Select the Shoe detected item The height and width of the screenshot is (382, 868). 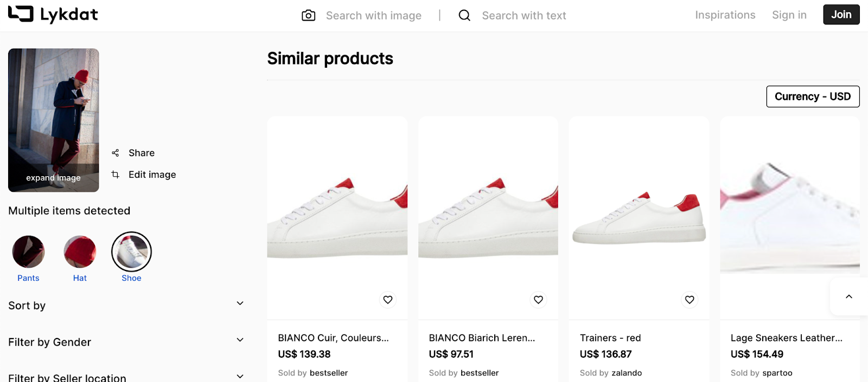pyautogui.click(x=131, y=252)
